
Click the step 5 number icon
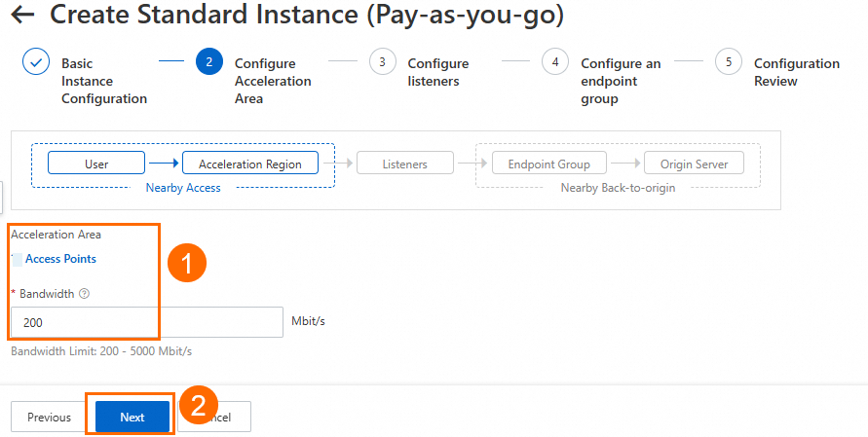728,62
